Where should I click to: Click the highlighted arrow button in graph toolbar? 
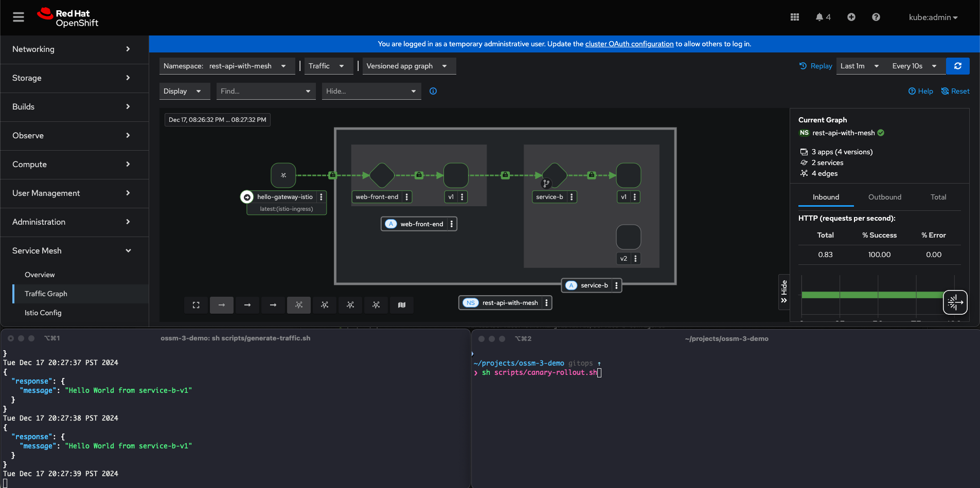[222, 305]
